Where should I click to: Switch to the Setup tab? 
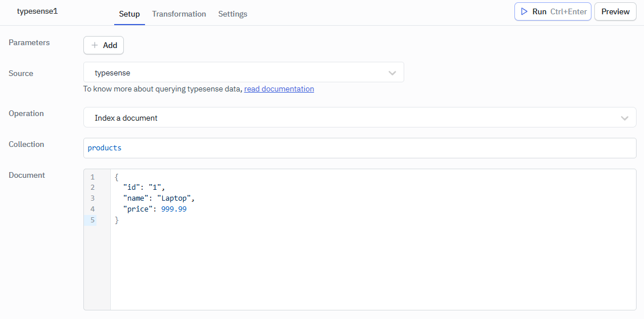pyautogui.click(x=129, y=14)
